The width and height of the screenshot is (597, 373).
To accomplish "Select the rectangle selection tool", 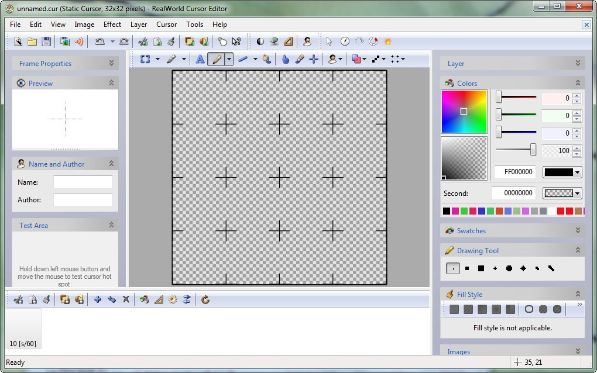I will 145,59.
